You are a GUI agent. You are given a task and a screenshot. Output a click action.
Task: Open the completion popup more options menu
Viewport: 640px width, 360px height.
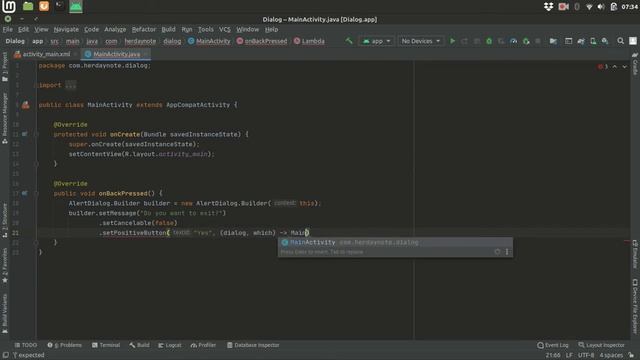click(507, 252)
